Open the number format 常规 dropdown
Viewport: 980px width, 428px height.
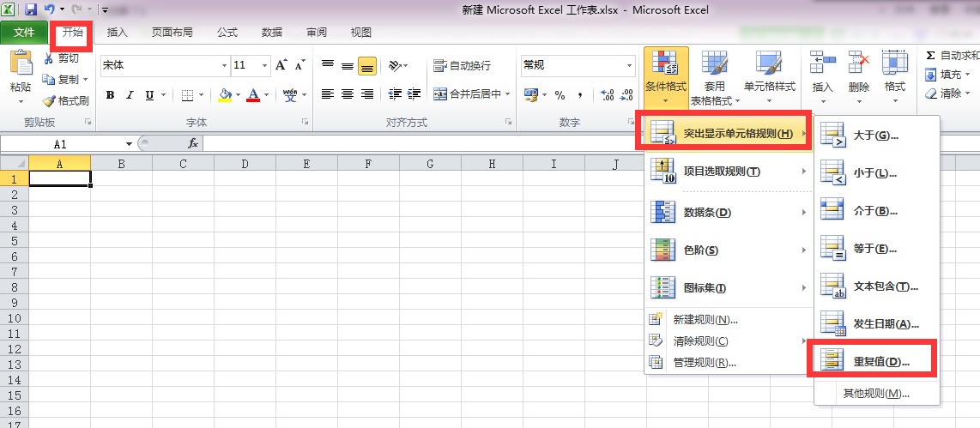pos(630,65)
